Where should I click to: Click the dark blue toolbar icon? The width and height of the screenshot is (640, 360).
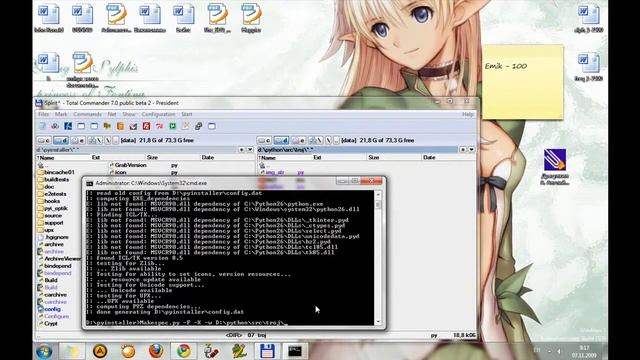(x=68, y=126)
